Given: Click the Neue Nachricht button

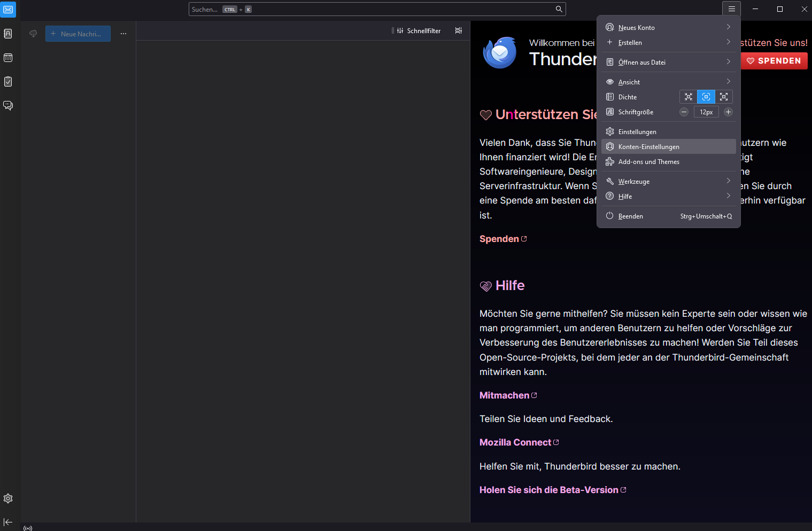Looking at the screenshot, I should click(x=78, y=34).
